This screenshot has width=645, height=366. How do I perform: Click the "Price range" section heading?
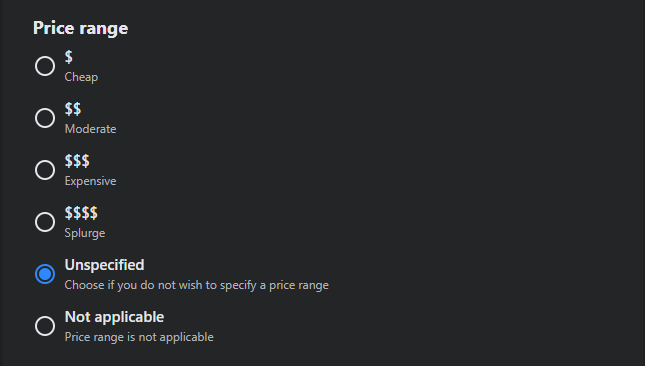(81, 28)
